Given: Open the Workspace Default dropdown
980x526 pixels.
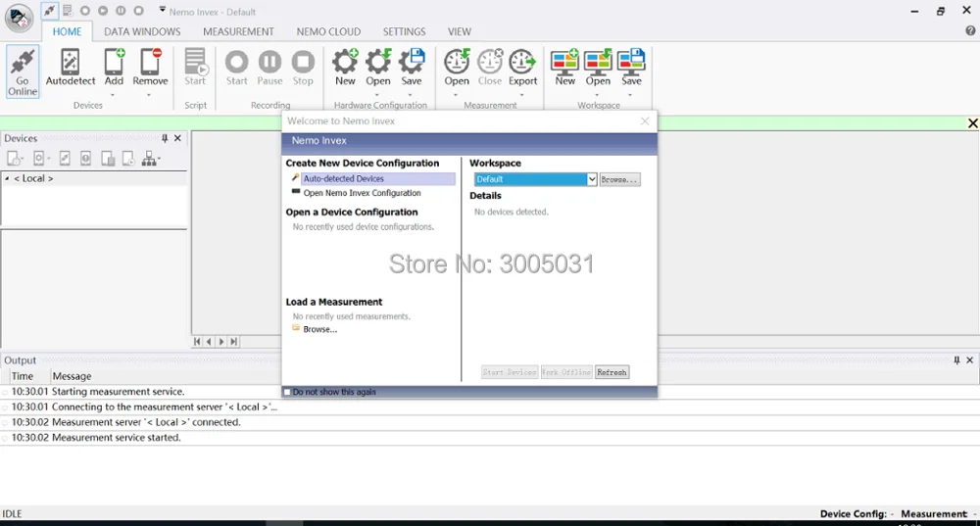Looking at the screenshot, I should pos(591,179).
